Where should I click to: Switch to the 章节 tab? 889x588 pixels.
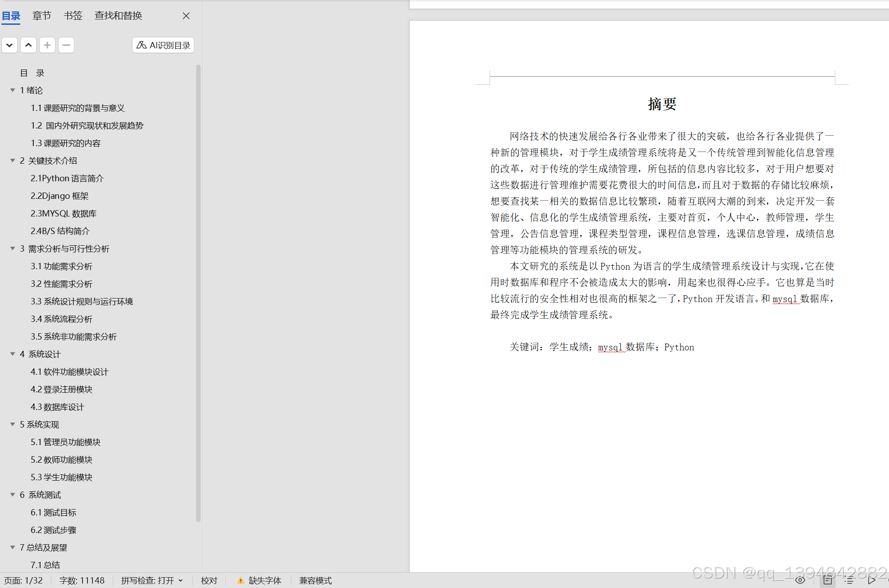point(41,15)
